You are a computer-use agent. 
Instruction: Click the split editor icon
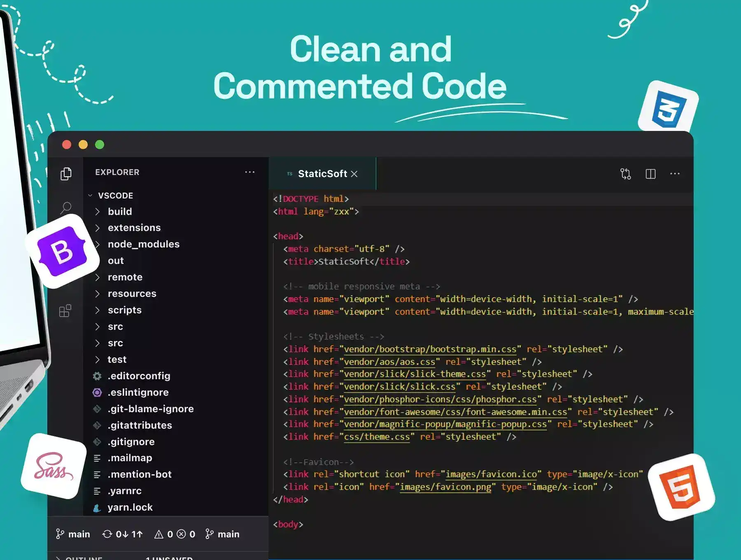[650, 174]
